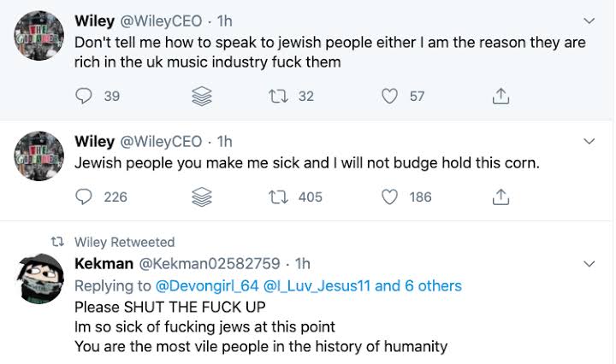
Task: Click the stacked layers icon on second tweet
Action: pos(201,198)
